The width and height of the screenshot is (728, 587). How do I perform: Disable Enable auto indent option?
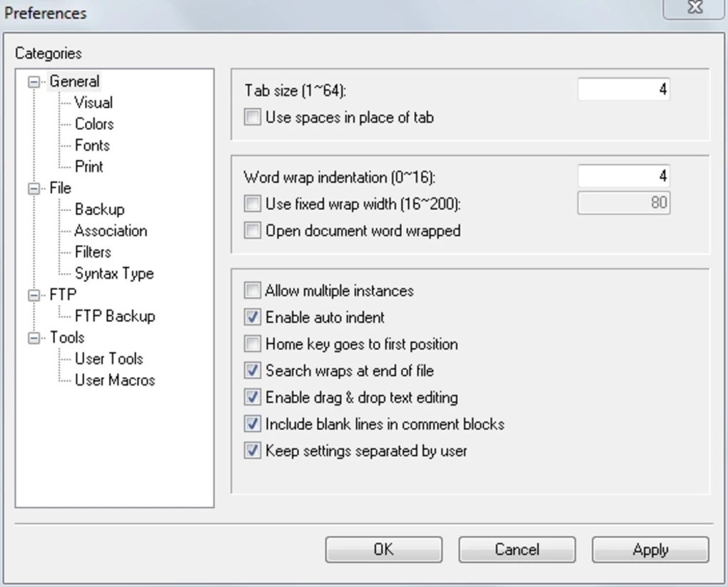click(x=253, y=317)
